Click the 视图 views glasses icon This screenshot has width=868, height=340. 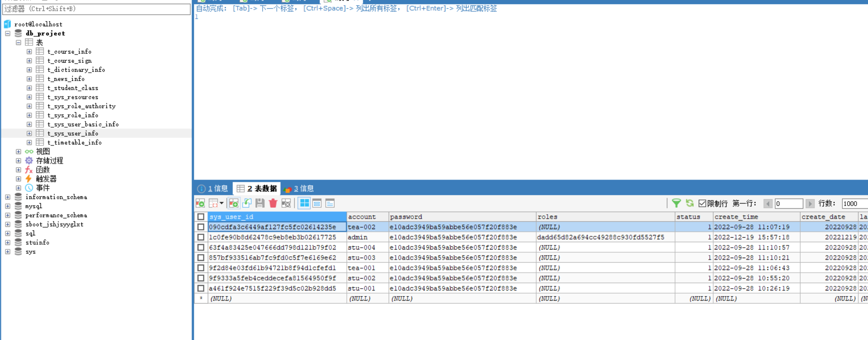coord(29,151)
